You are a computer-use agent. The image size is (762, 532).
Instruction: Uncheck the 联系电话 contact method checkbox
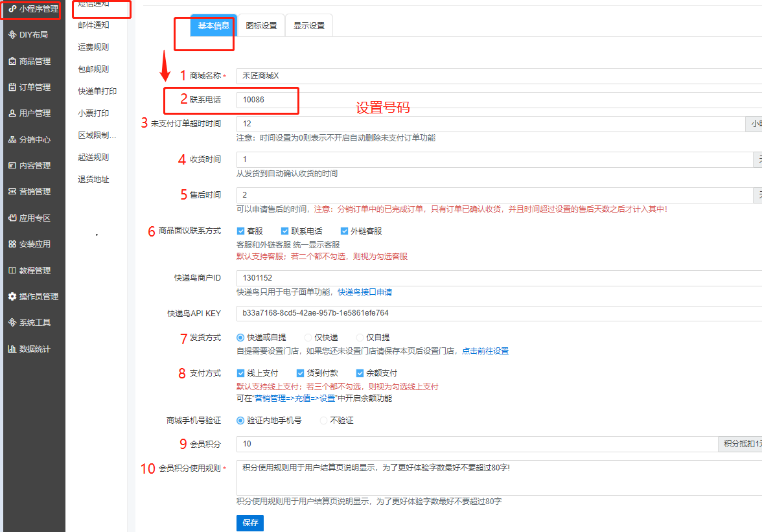coord(284,231)
